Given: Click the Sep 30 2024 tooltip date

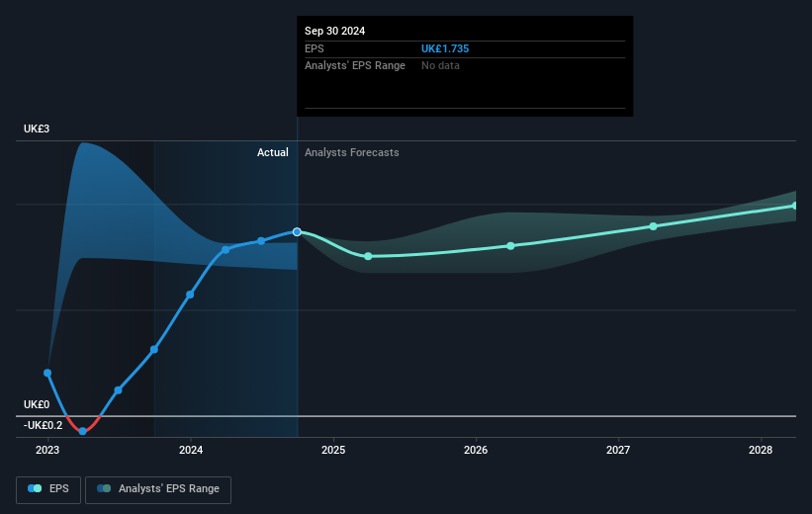Looking at the screenshot, I should pos(334,31).
